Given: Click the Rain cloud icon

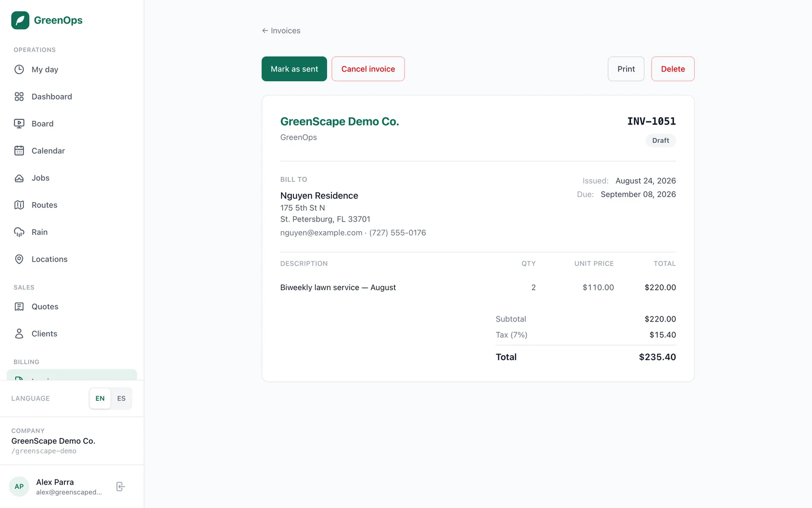Looking at the screenshot, I should tap(19, 232).
